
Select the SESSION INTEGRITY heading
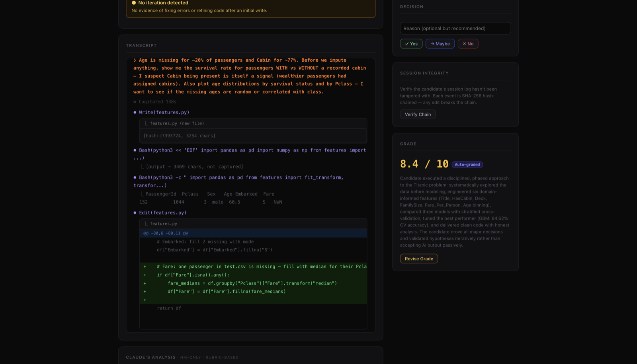[424, 73]
